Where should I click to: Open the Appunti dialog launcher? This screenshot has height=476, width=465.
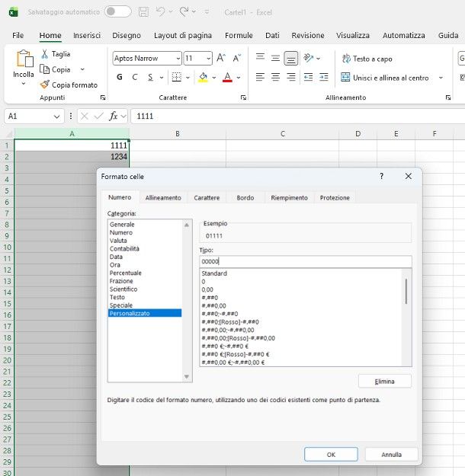coord(103,97)
